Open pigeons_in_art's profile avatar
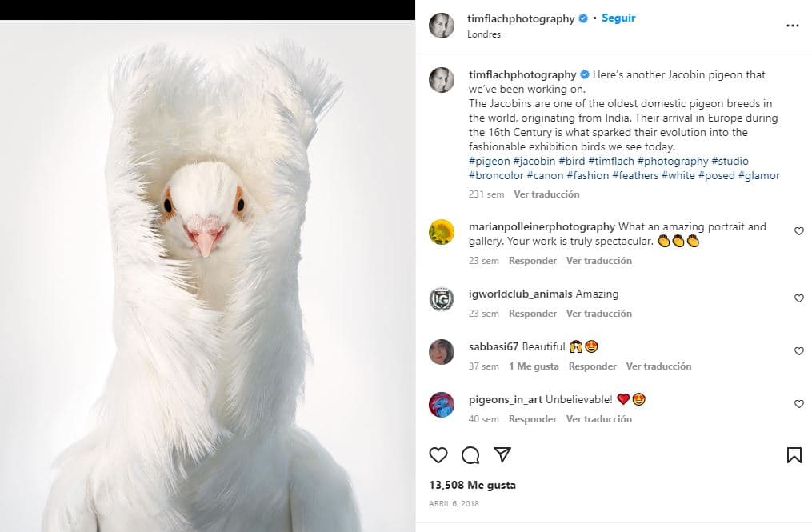Screen dimensions: 812x532 442,405
